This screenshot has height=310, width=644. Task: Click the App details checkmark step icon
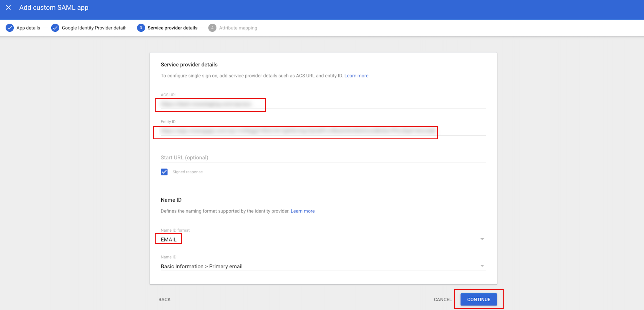click(x=10, y=28)
